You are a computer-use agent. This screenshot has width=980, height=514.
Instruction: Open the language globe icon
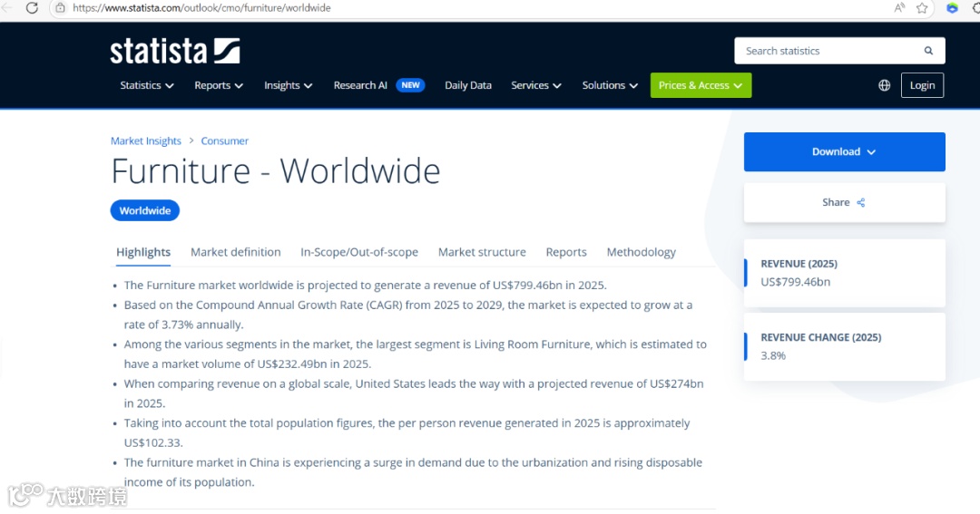885,85
